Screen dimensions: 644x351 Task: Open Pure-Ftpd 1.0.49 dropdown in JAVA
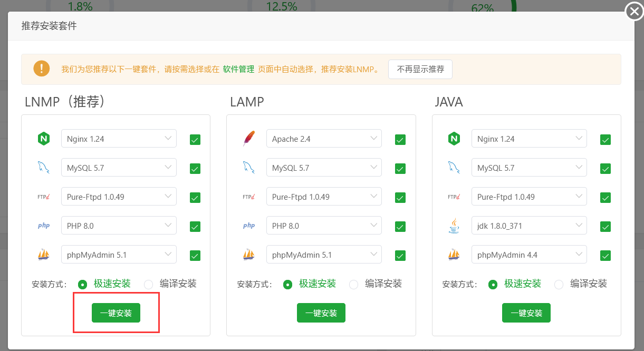tap(529, 197)
